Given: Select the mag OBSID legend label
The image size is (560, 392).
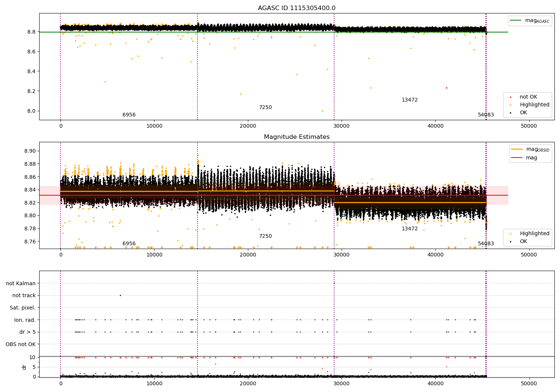Looking at the screenshot, I should [538, 149].
